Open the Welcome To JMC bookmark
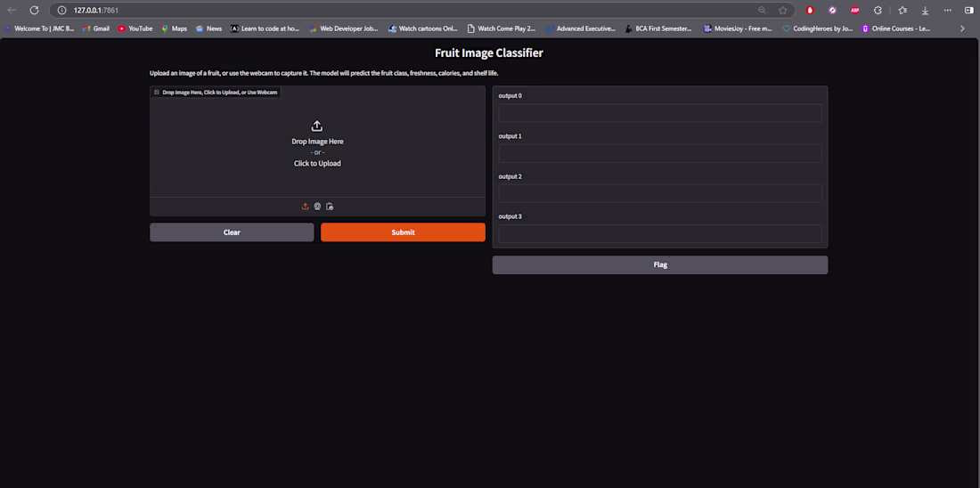 coord(39,28)
